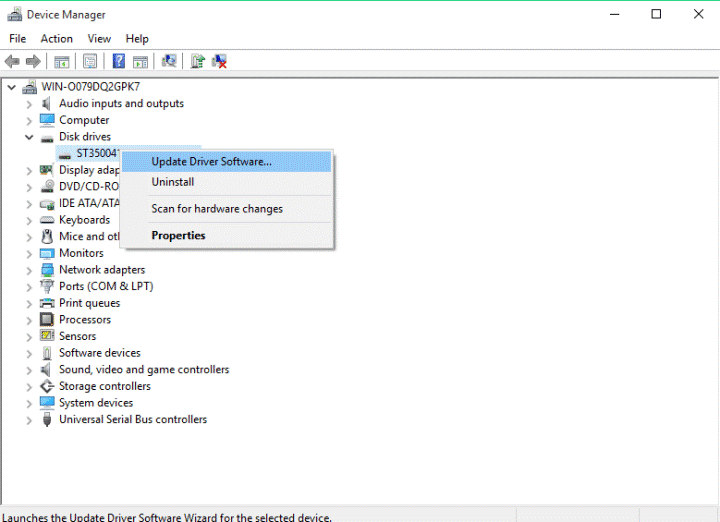Expand the Print queues node
This screenshot has height=522, width=720.
pos(29,304)
